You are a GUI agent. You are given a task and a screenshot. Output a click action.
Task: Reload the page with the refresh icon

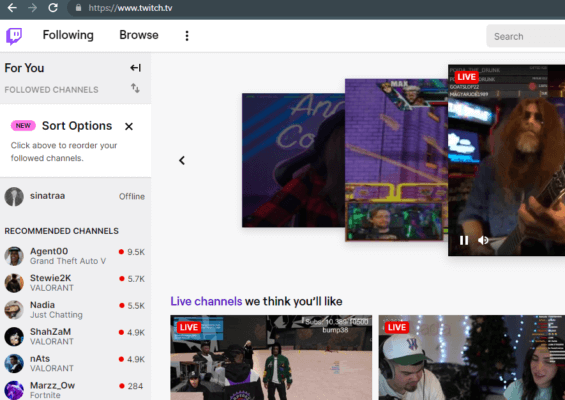(53, 8)
